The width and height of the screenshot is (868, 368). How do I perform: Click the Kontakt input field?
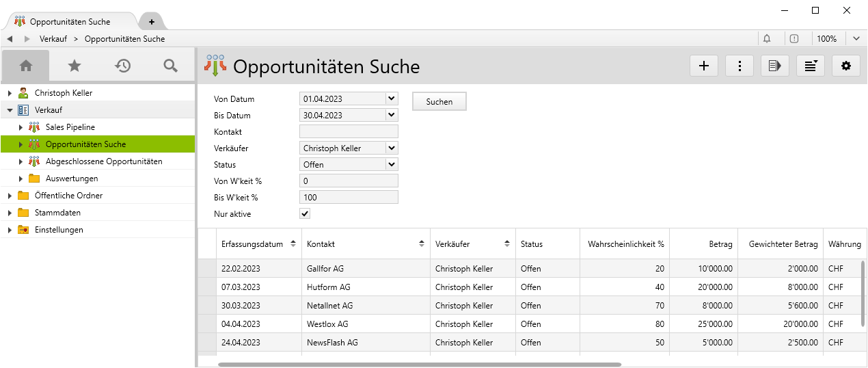pyautogui.click(x=349, y=132)
